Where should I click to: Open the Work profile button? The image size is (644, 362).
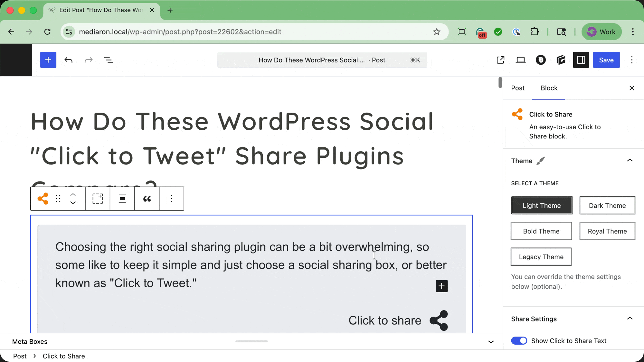click(x=601, y=32)
